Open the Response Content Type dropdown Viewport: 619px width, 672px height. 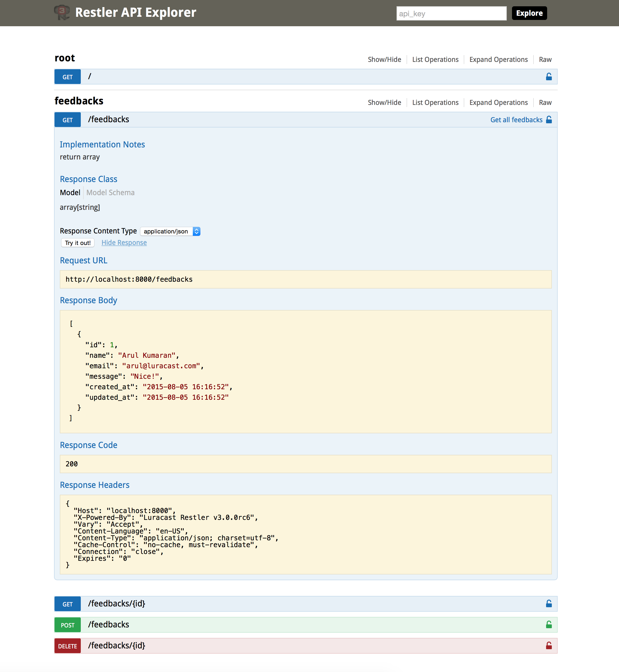[170, 232]
